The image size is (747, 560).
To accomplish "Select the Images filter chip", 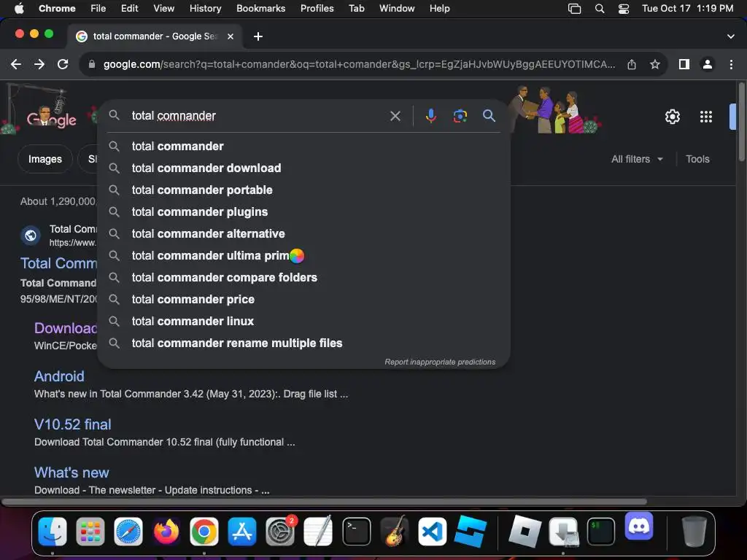I will tap(45, 159).
